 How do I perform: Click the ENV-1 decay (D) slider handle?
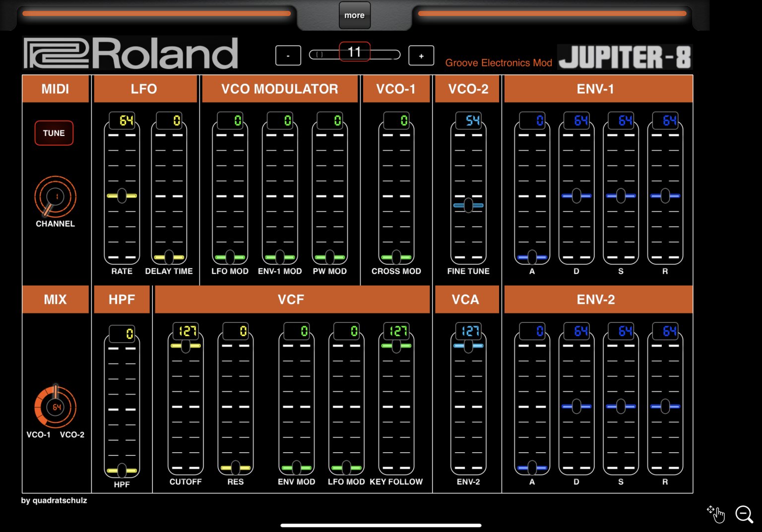pos(576,196)
